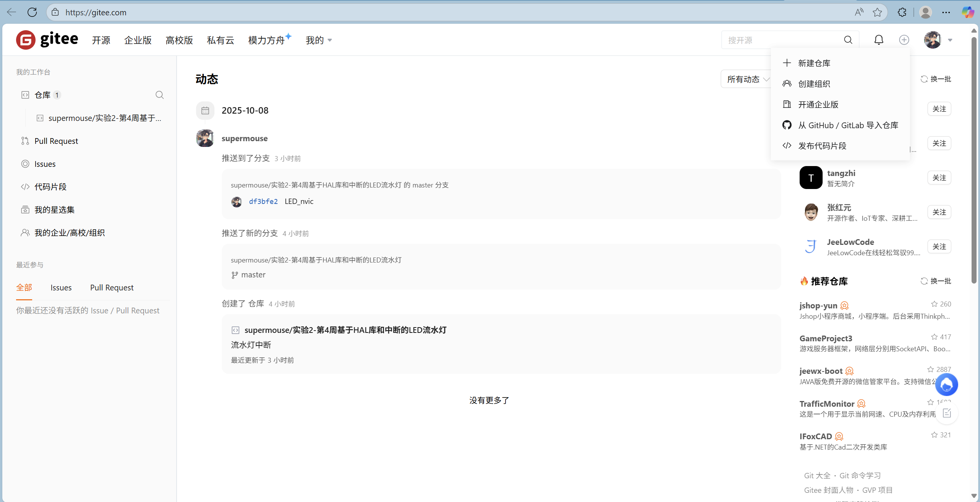Open the jeewx-boot repository link
980x502 pixels.
[x=821, y=371]
